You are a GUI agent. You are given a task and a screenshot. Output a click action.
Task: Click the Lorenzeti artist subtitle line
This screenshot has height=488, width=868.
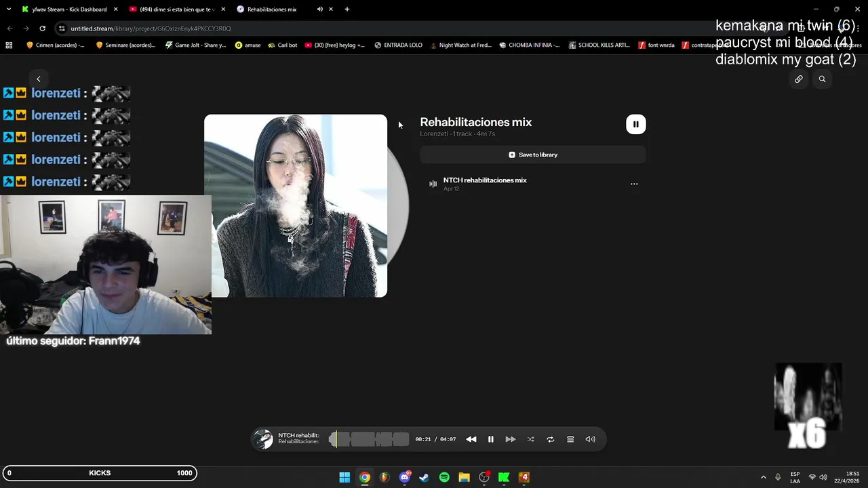point(457,134)
